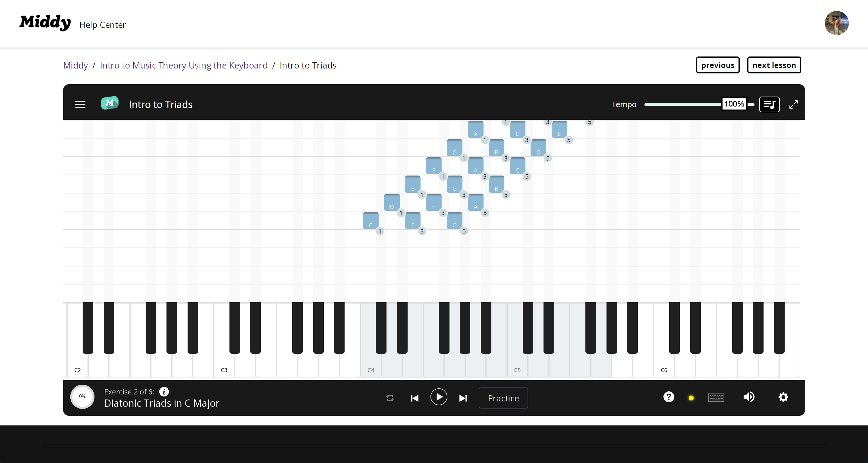
Task: Click the skip to beginning rewind control
Action: click(415, 397)
